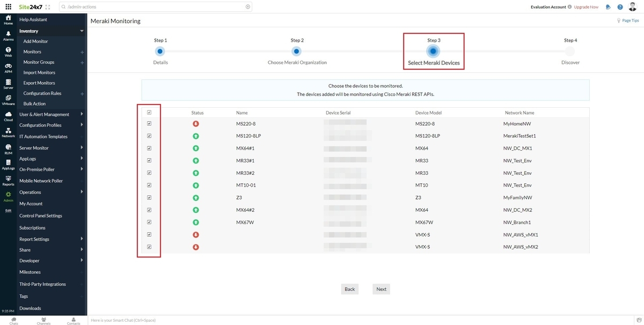Uncheck the MT10-01 device checkbox

click(x=149, y=186)
